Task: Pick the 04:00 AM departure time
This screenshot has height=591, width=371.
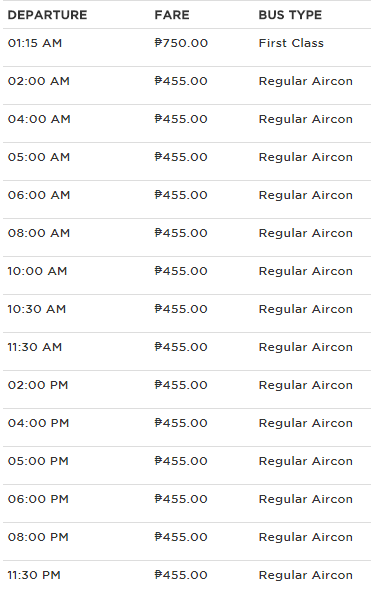Action: (x=39, y=119)
